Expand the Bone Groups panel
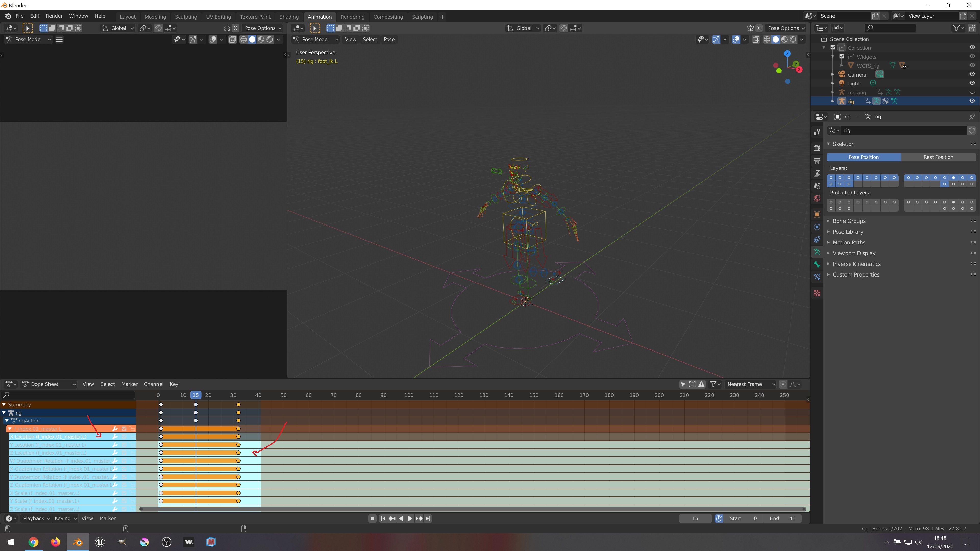This screenshot has width=980, height=551. [x=849, y=221]
